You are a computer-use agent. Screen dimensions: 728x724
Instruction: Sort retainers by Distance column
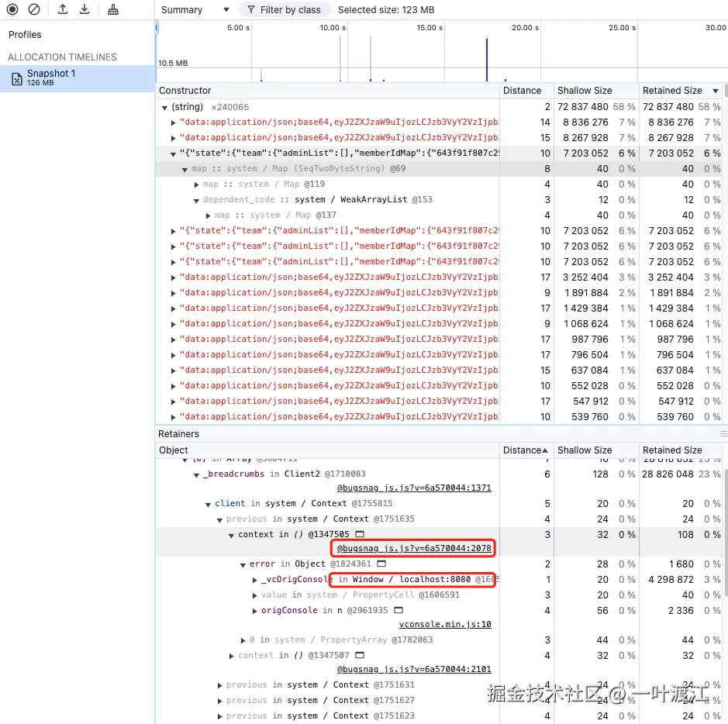pyautogui.click(x=526, y=450)
